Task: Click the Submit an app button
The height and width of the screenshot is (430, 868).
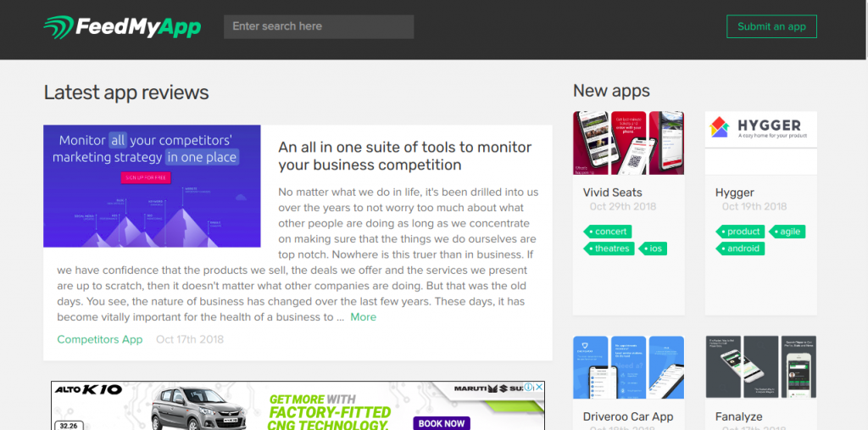Action: point(771,26)
